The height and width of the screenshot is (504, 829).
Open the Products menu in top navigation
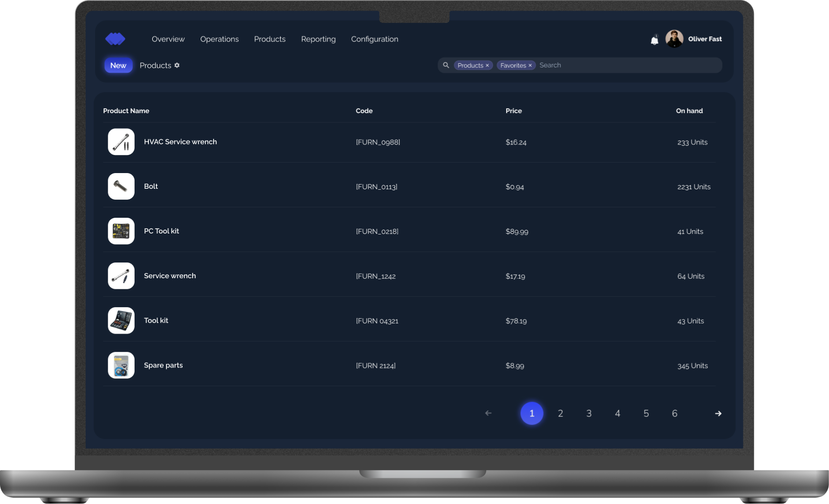click(x=270, y=39)
